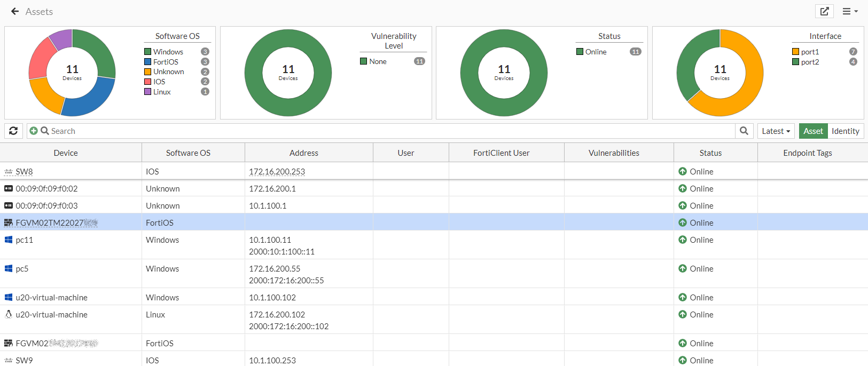The image size is (868, 366).
Task: Sort by the Vulnerabilities column header
Action: coord(614,153)
